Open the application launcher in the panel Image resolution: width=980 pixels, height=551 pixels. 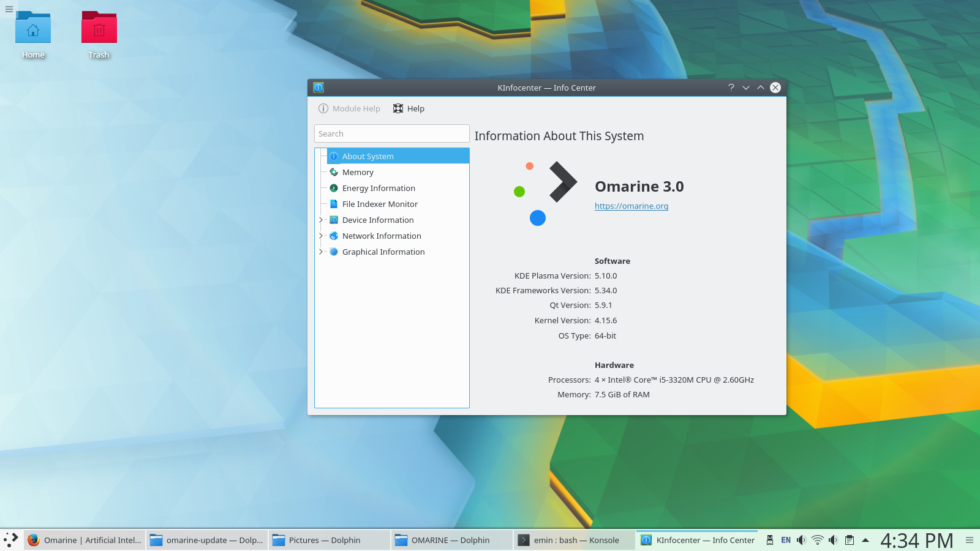click(11, 540)
